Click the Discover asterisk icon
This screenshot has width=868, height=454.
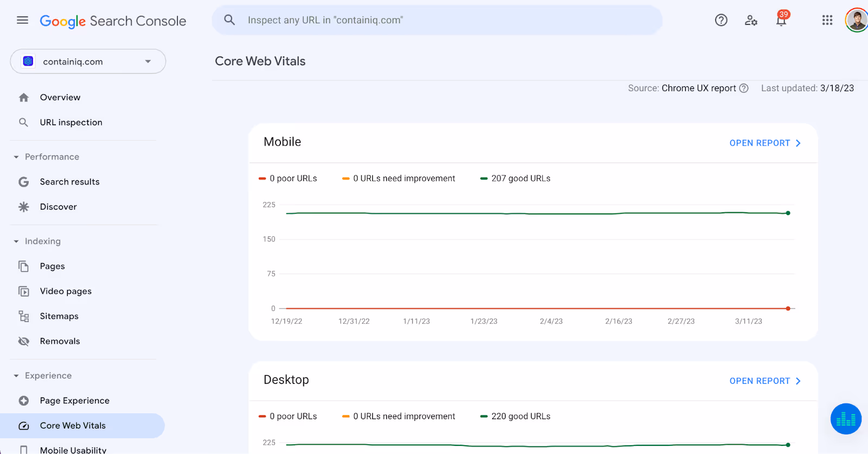tap(23, 207)
